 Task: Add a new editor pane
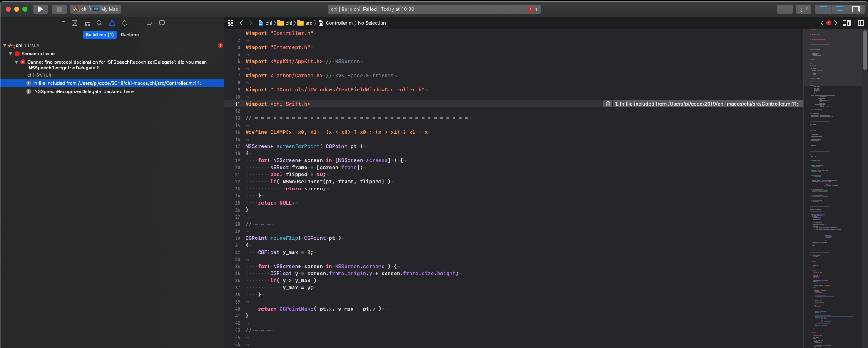tap(861, 23)
